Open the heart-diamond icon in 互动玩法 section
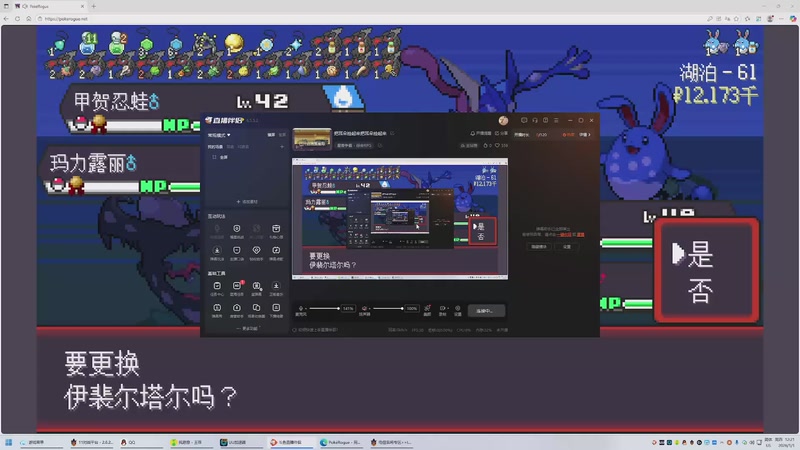Image resolution: width=800 pixels, height=450 pixels. tap(256, 253)
